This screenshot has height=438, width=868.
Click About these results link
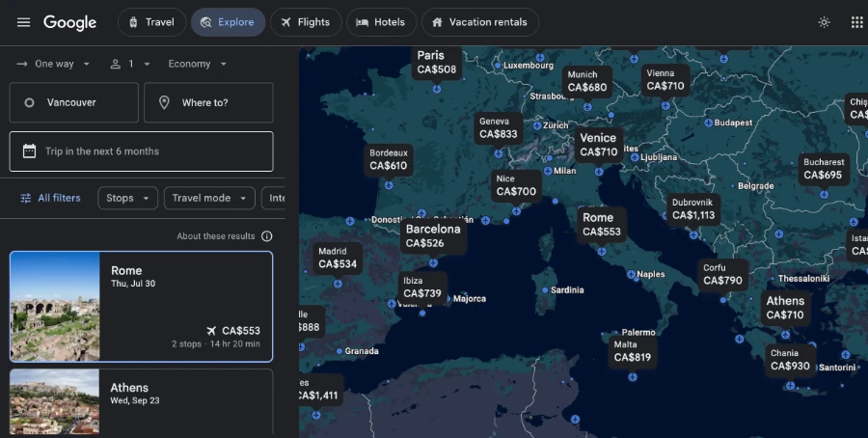(x=216, y=236)
